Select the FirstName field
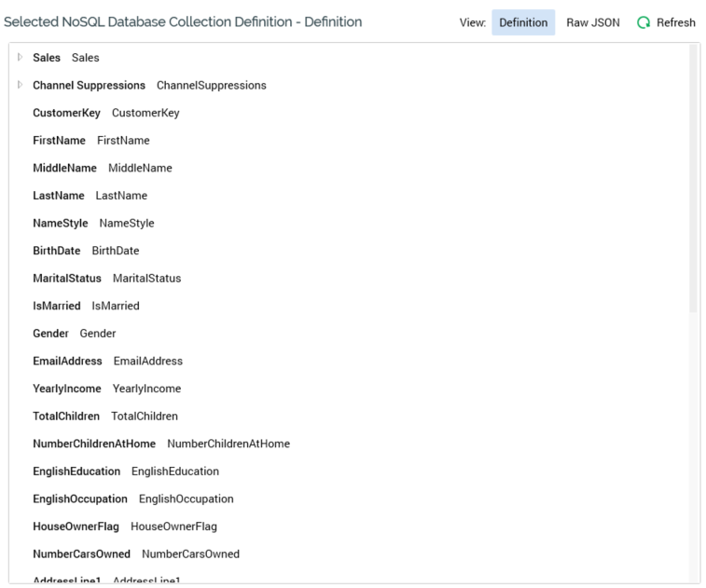 coord(59,141)
